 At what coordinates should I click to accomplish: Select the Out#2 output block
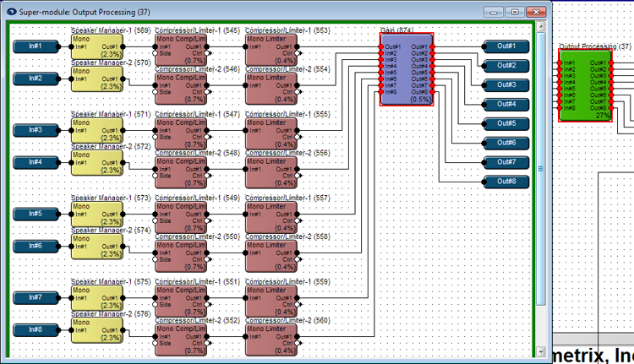point(506,66)
